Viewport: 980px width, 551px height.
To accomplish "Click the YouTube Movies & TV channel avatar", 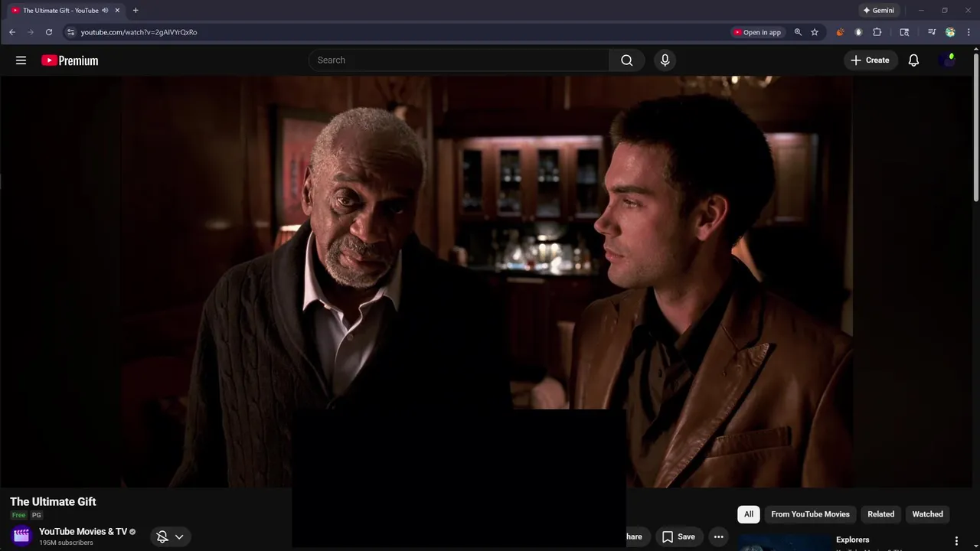I will pyautogui.click(x=21, y=536).
